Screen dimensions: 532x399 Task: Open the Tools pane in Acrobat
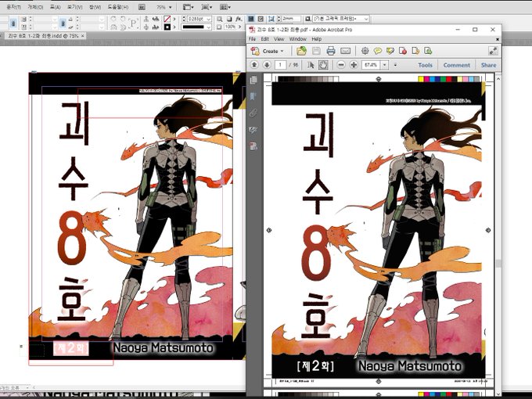click(425, 65)
